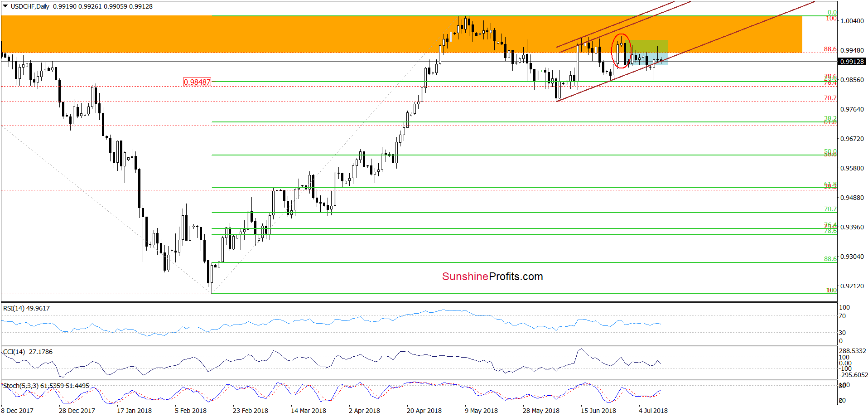
Task: Click the 0.92120 price axis label
Action: pyautogui.click(x=852, y=286)
